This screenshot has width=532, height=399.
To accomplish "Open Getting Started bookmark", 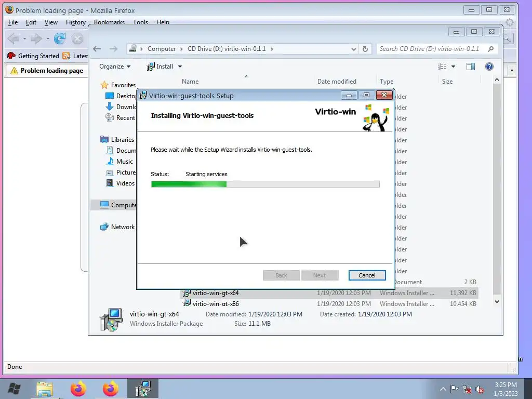I will point(33,56).
